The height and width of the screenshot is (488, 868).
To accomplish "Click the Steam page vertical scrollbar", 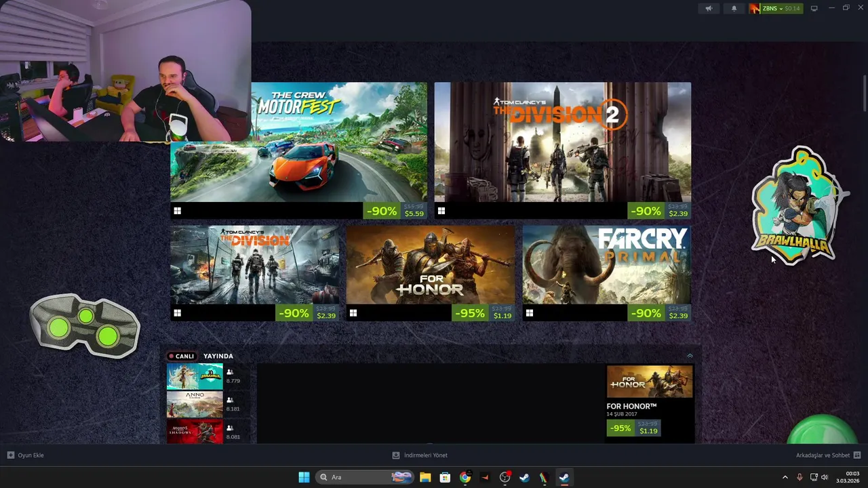I will coord(865,94).
